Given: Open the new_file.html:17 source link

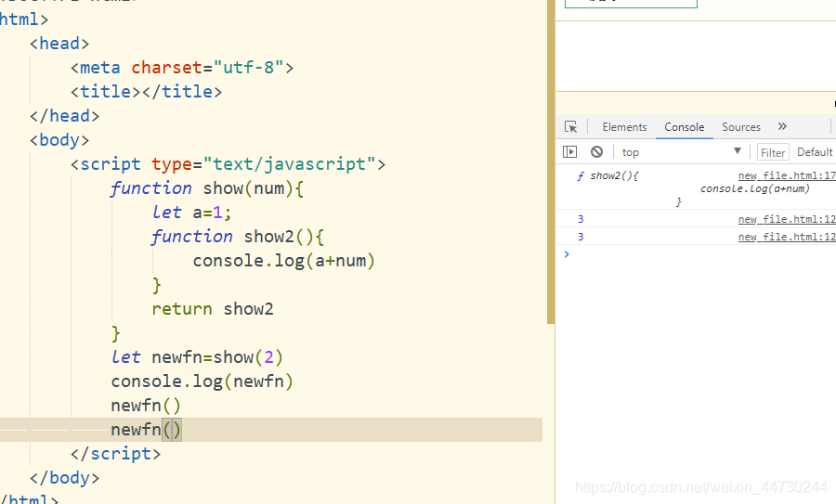Looking at the screenshot, I should (787, 175).
